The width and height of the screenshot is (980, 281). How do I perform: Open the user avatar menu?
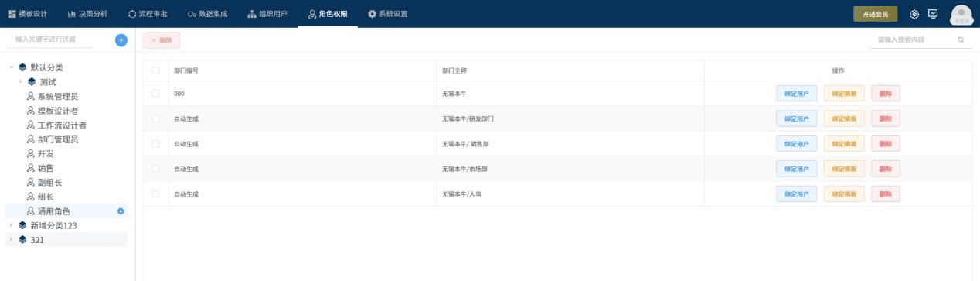pyautogui.click(x=961, y=15)
